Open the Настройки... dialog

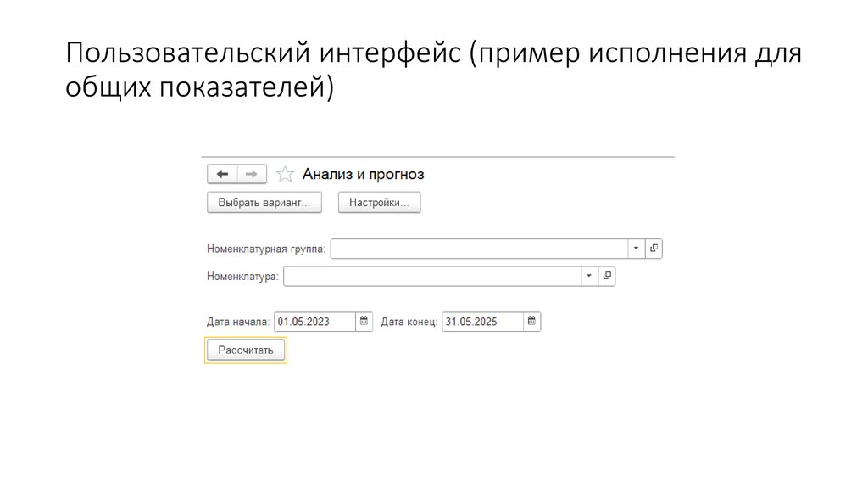pos(379,203)
